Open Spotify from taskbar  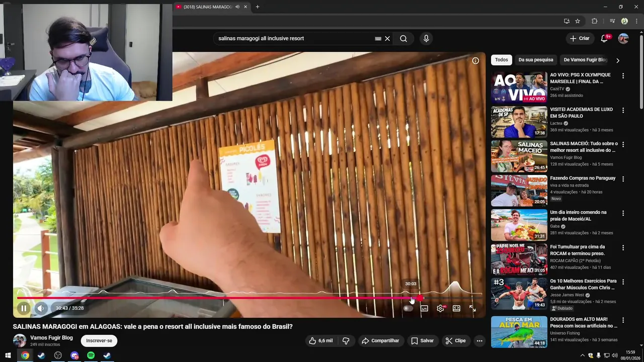click(91, 355)
